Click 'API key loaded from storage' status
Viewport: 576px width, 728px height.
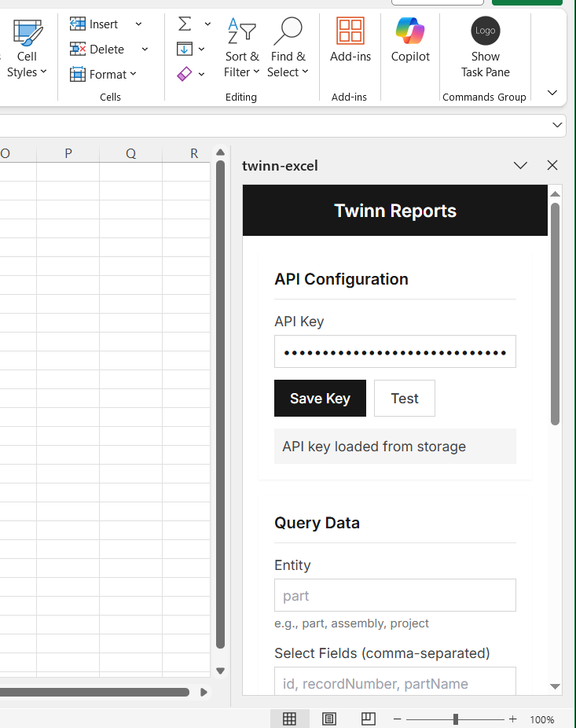tap(395, 447)
